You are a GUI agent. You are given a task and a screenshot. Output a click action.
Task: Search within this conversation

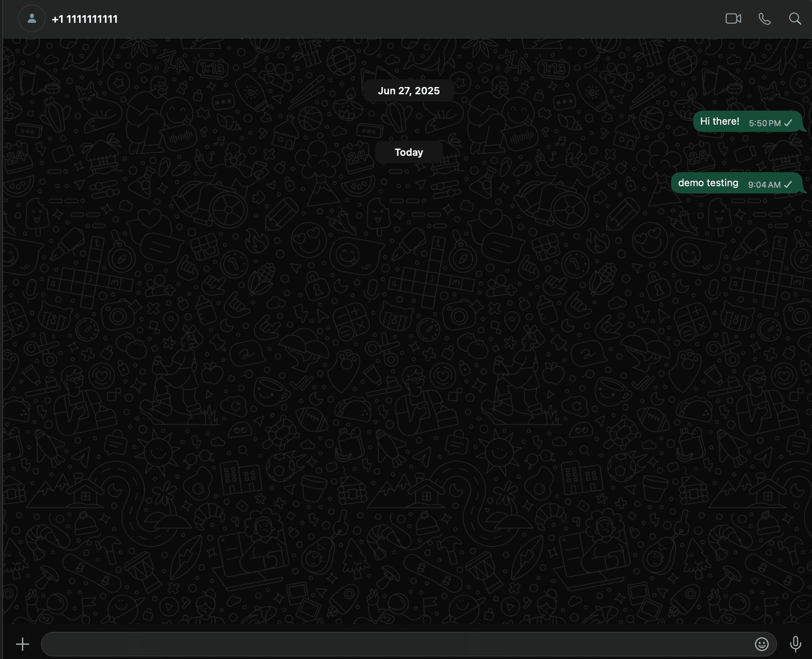[795, 18]
